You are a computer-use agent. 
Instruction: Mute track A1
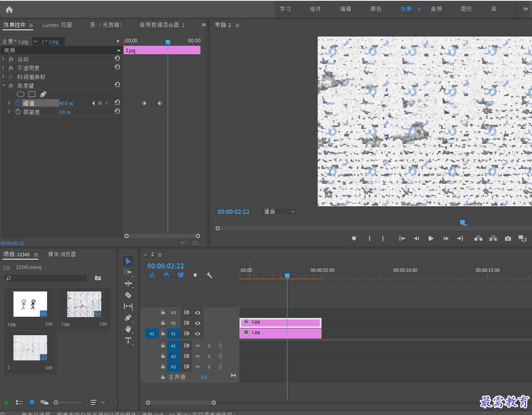pyautogui.click(x=198, y=346)
